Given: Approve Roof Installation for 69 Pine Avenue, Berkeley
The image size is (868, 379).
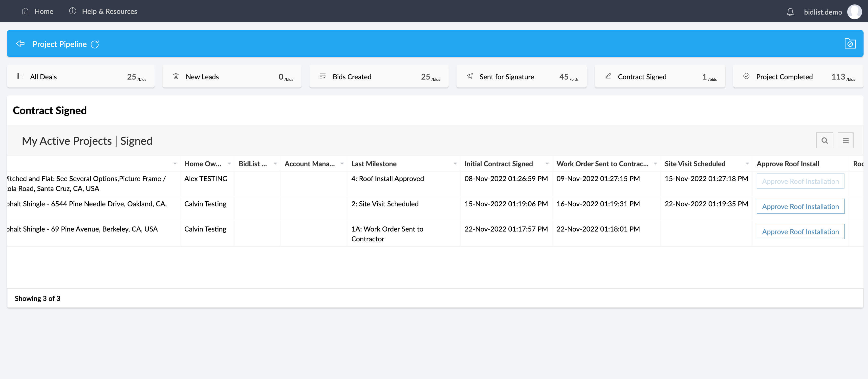Looking at the screenshot, I should pyautogui.click(x=800, y=232).
